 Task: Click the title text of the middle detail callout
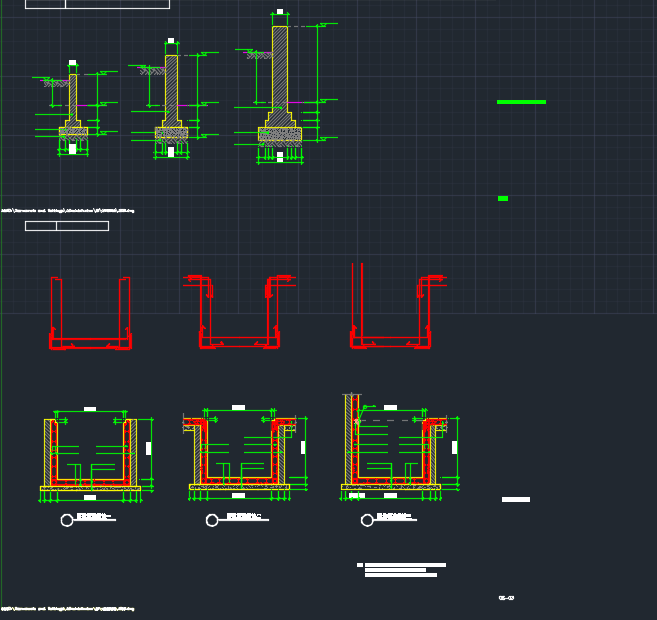pos(244,516)
